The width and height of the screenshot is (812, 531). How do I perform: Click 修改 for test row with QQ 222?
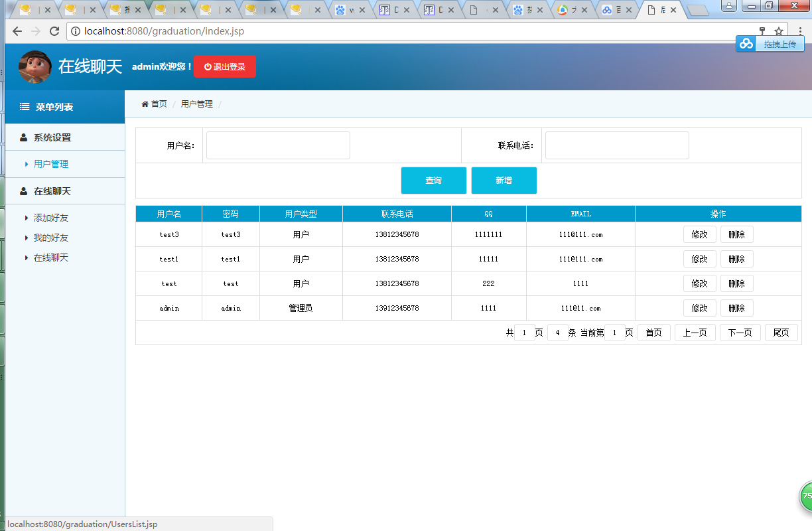(700, 283)
